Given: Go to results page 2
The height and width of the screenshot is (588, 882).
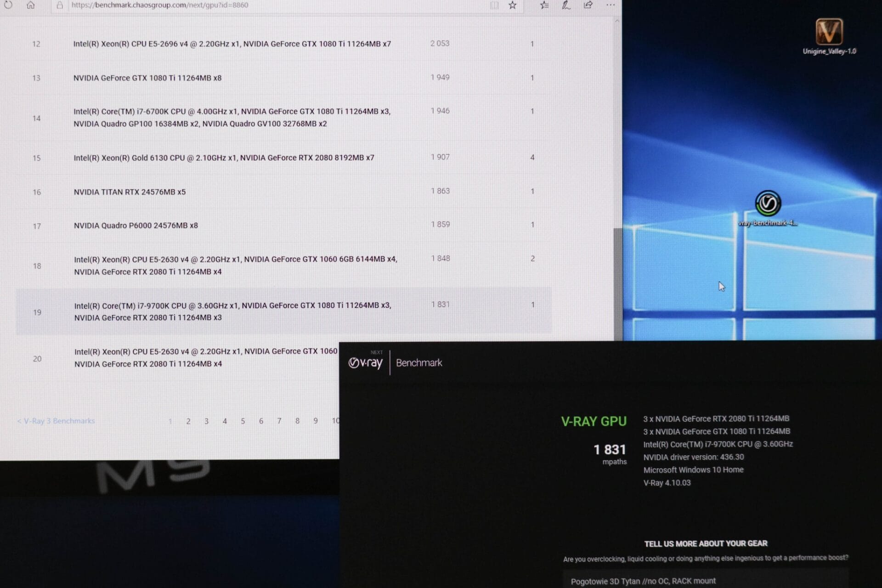Looking at the screenshot, I should coord(188,421).
